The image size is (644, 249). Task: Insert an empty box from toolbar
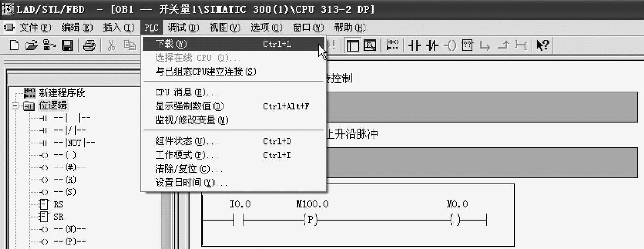pos(468,45)
